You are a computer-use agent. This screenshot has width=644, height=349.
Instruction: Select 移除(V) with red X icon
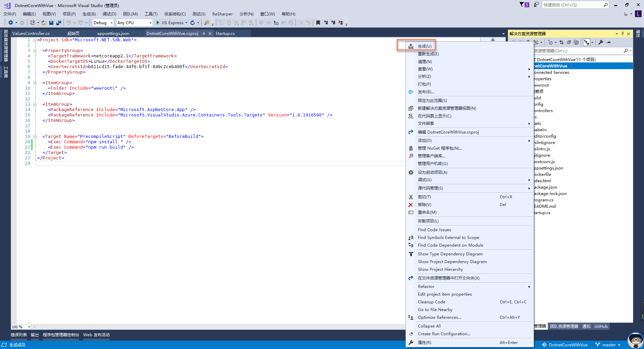pos(470,205)
